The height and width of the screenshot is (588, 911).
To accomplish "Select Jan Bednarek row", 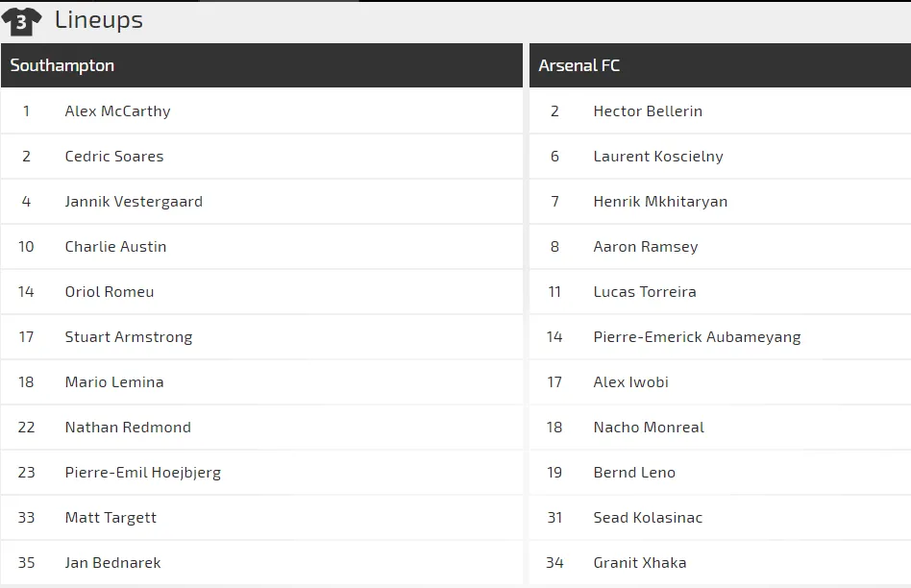I will click(261, 562).
